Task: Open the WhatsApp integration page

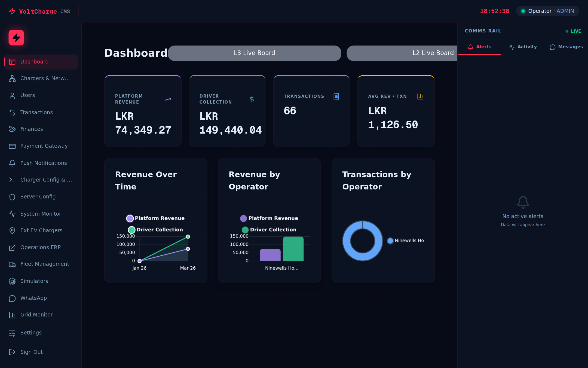Action: [33, 298]
